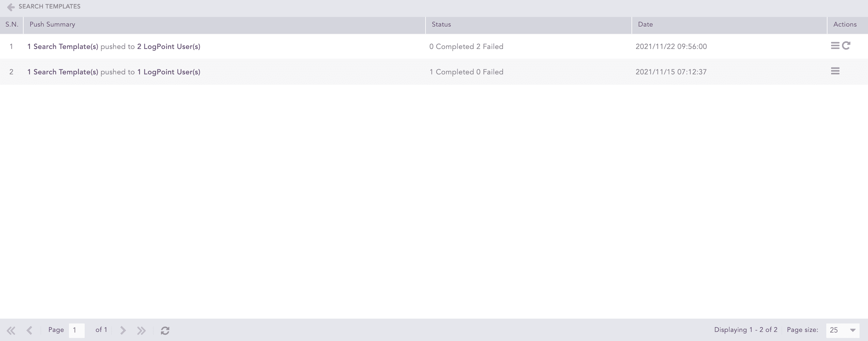This screenshot has width=868, height=341.
Task: Open details list icon for first push
Action: click(835, 45)
